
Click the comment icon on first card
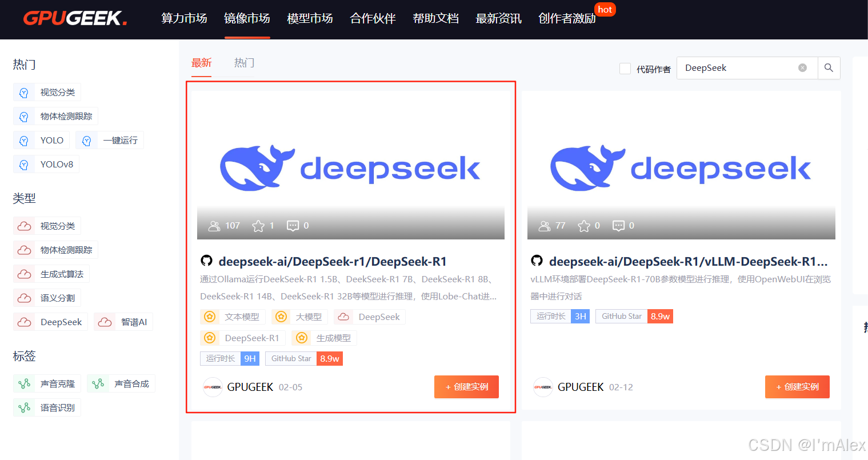[x=293, y=226]
